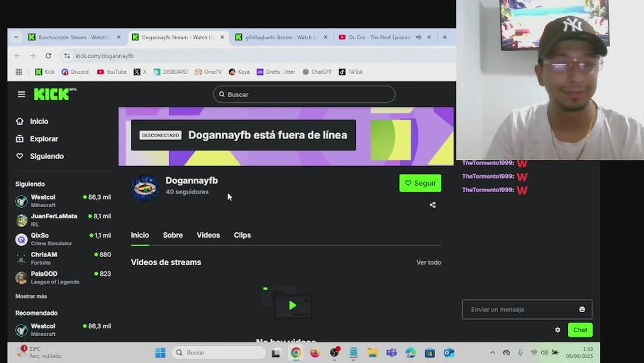The width and height of the screenshot is (644, 363).
Task: Open the Discord bookmark
Action: tap(75, 72)
